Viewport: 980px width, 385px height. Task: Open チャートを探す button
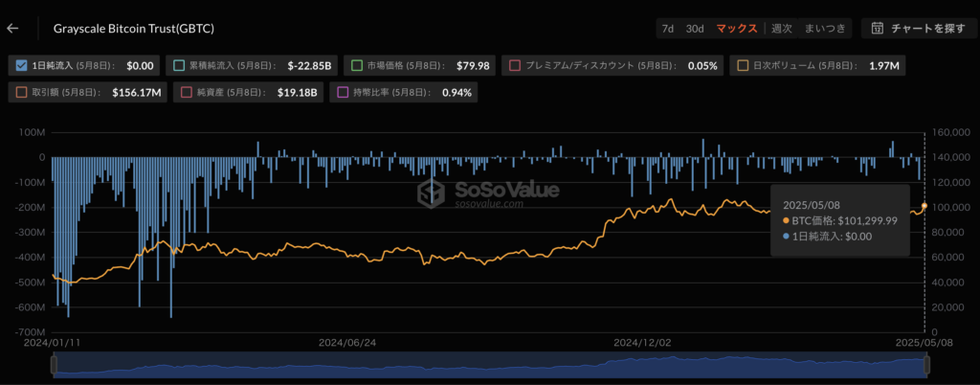click(x=918, y=29)
